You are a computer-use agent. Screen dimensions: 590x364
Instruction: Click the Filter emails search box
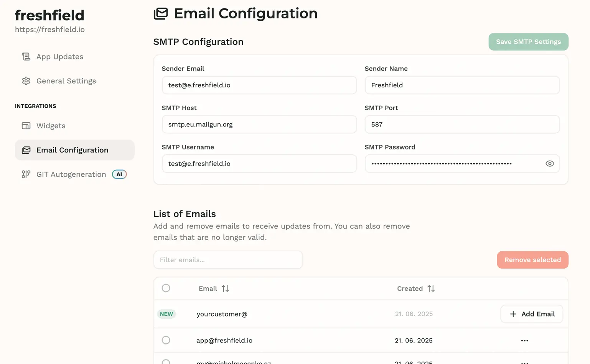pyautogui.click(x=228, y=260)
